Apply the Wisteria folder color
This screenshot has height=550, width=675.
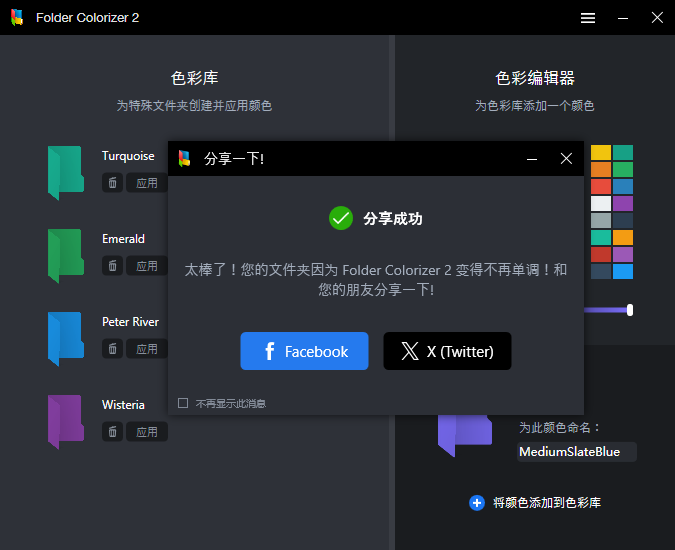(147, 432)
